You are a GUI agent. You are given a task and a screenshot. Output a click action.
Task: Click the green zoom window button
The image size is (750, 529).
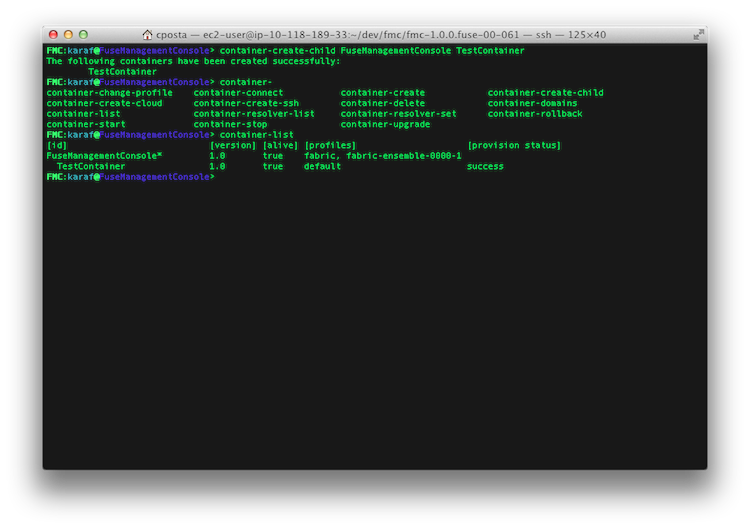pyautogui.click(x=83, y=34)
